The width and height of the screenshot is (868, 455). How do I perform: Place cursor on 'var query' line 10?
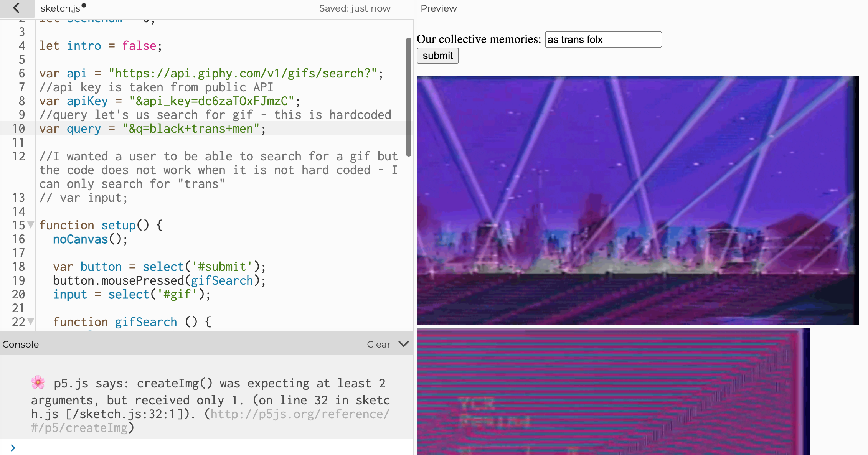pyautogui.click(x=153, y=129)
